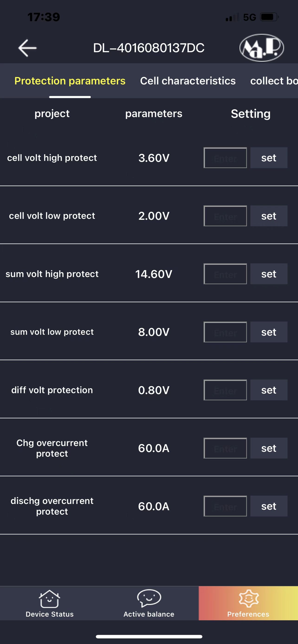Tap the device name DL-4016080137DC title

[149, 48]
